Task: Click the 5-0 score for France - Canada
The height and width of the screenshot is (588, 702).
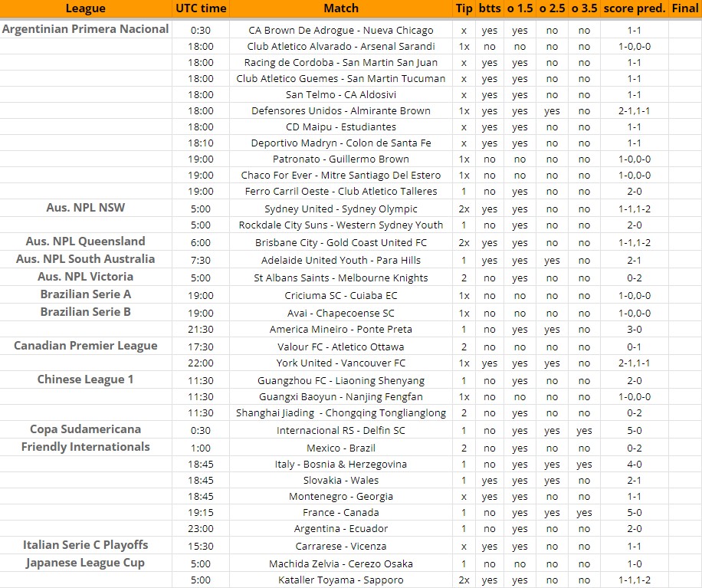Action: tap(635, 513)
